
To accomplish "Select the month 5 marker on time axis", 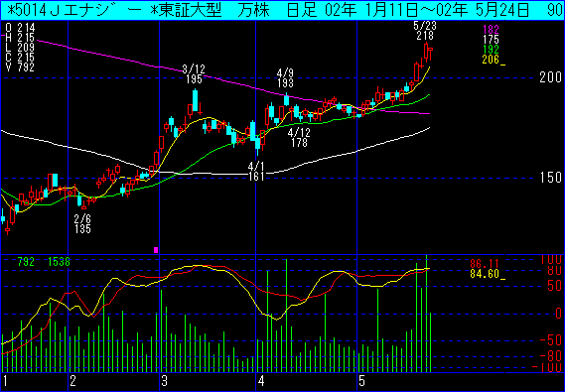I will tap(361, 381).
